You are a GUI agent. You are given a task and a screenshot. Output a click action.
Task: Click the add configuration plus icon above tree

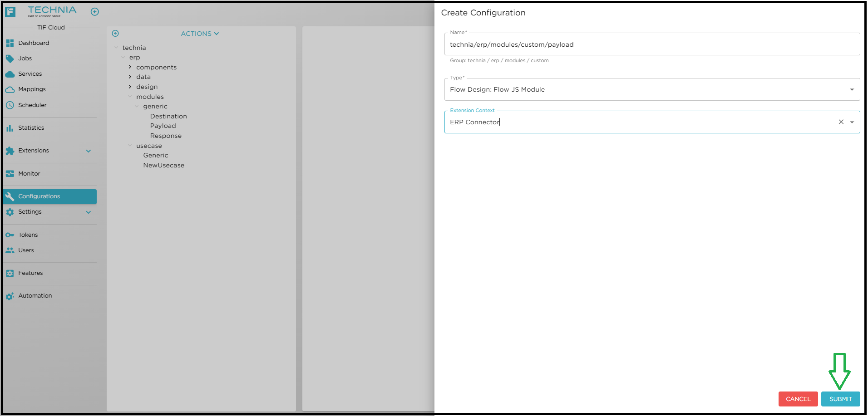pyautogui.click(x=115, y=33)
